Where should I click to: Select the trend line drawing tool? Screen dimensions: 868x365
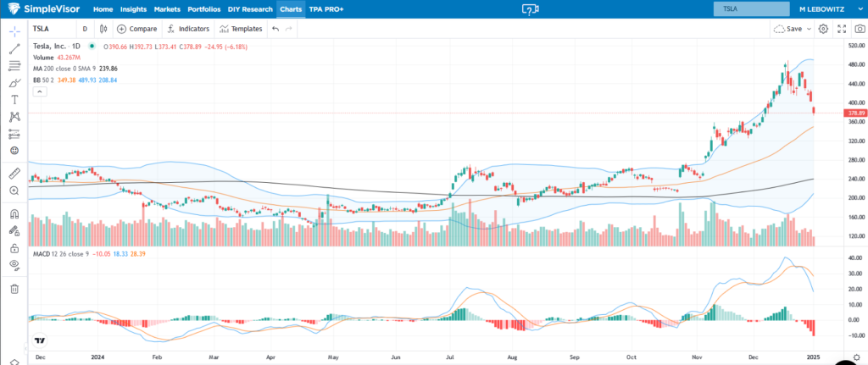click(15, 48)
